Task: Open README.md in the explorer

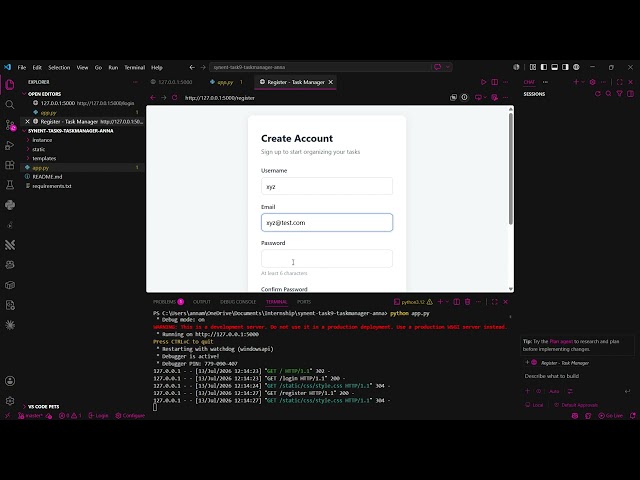Action: 47,177
